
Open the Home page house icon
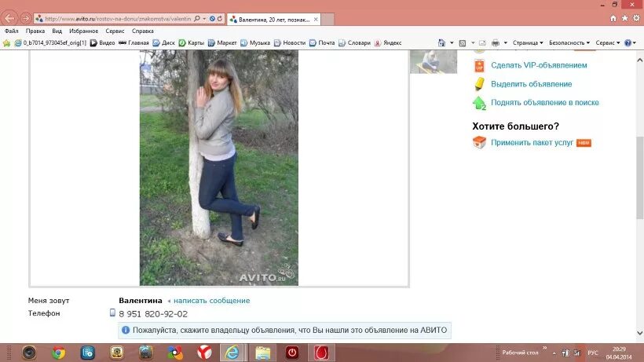pos(613,19)
